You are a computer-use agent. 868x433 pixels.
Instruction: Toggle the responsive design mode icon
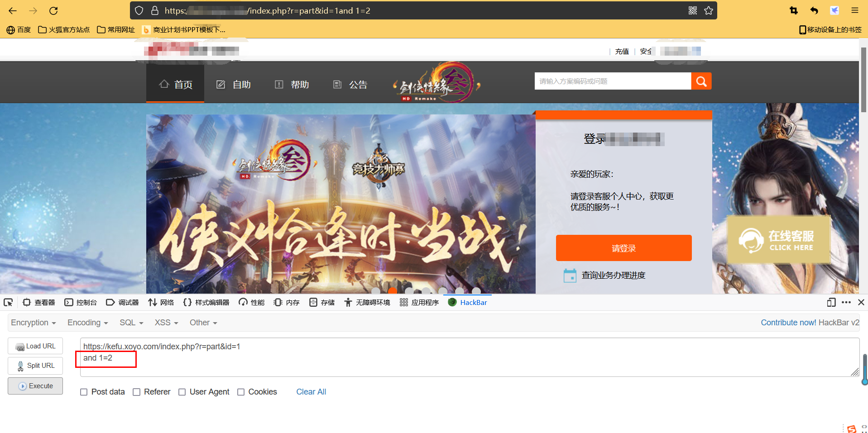831,302
